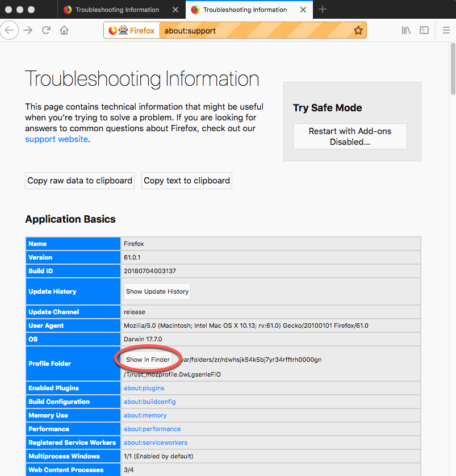This screenshot has height=476, width=456.
Task: Click the Application Basics heading
Action: 70,219
